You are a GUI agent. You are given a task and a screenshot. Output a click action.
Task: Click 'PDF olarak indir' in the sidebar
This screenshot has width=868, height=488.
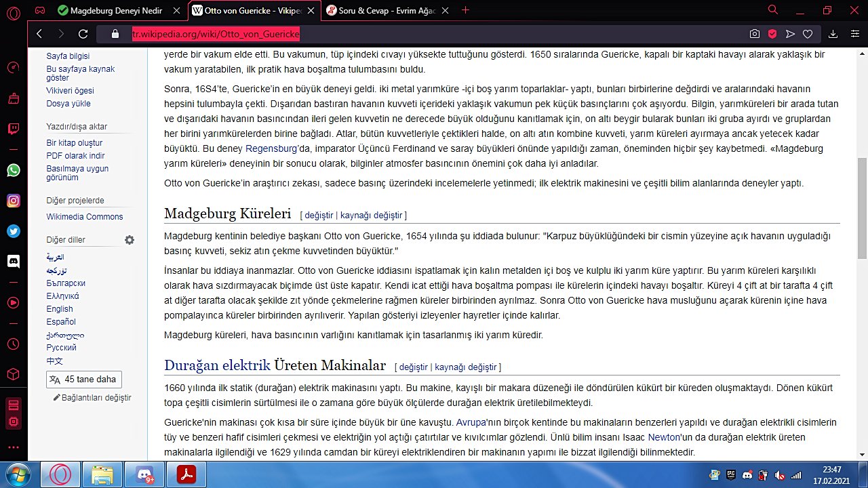[x=75, y=156]
